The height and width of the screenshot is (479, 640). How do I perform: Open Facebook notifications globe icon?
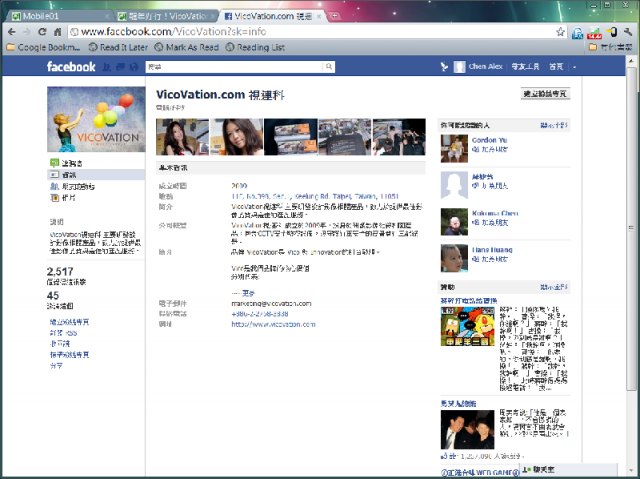pos(134,67)
